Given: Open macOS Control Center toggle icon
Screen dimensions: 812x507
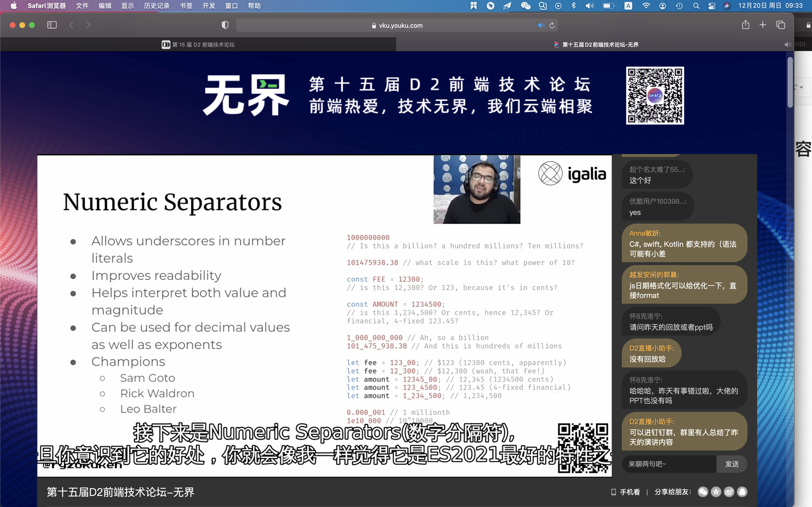Looking at the screenshot, I should click(712, 6).
